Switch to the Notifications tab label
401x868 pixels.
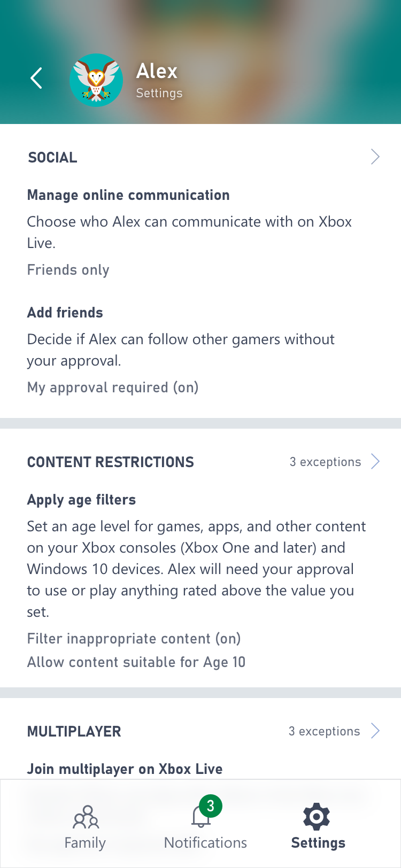(x=205, y=843)
